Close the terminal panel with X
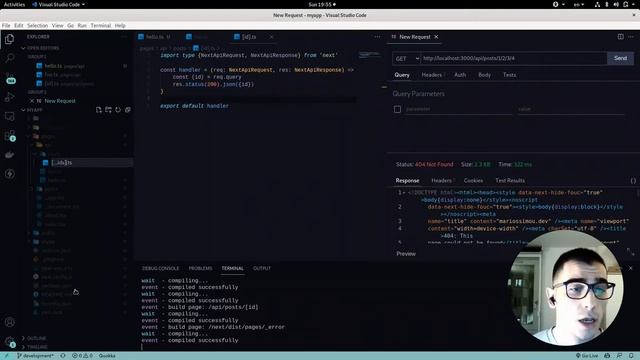 pos(631,268)
